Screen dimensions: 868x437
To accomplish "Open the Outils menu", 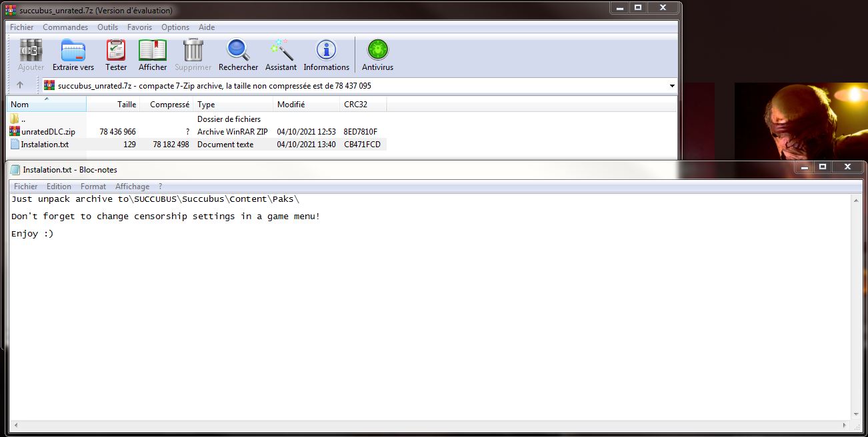I will [107, 27].
